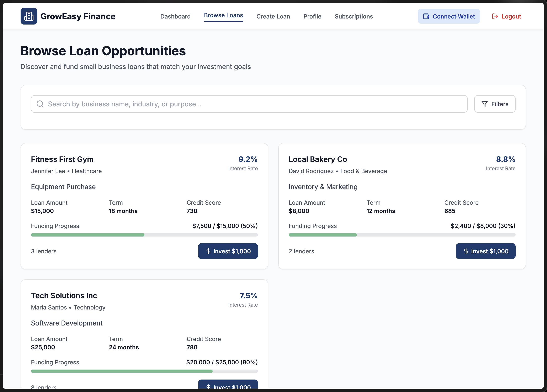
Task: Switch to Create Loan page
Action: (273, 16)
